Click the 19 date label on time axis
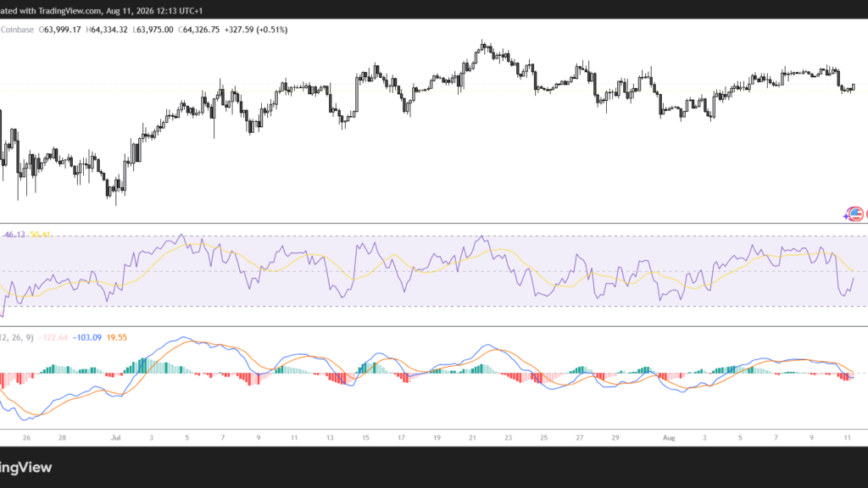 437,438
